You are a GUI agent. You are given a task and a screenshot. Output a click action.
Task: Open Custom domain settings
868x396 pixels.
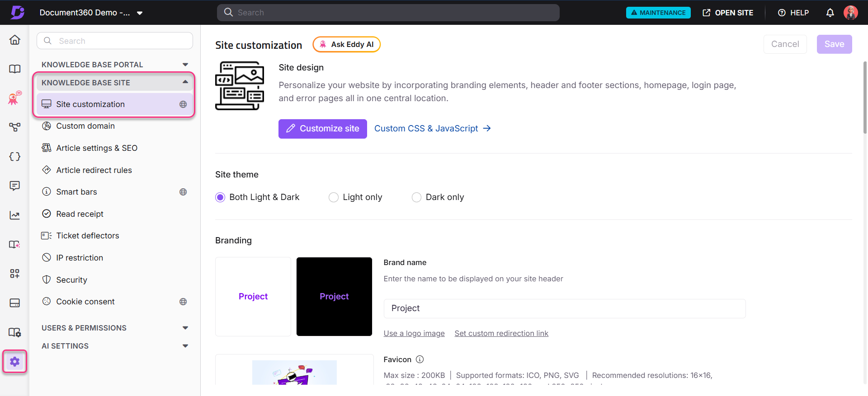[x=114, y=126]
